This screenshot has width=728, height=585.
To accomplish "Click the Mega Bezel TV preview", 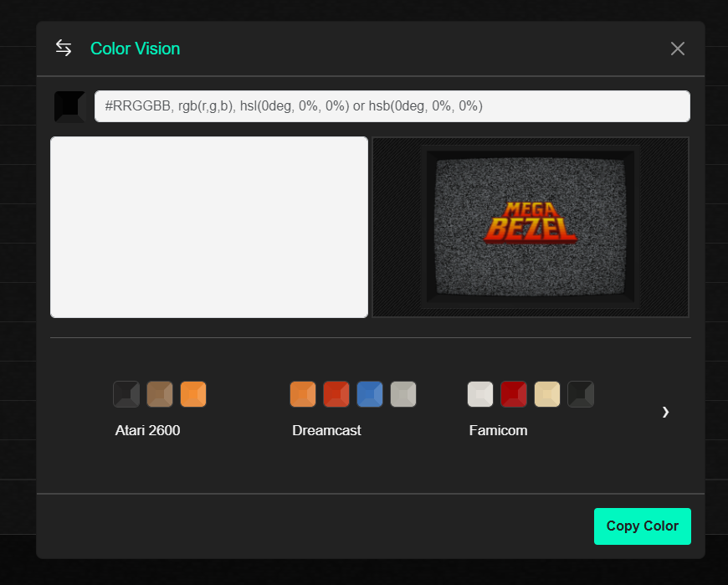I will [531, 227].
